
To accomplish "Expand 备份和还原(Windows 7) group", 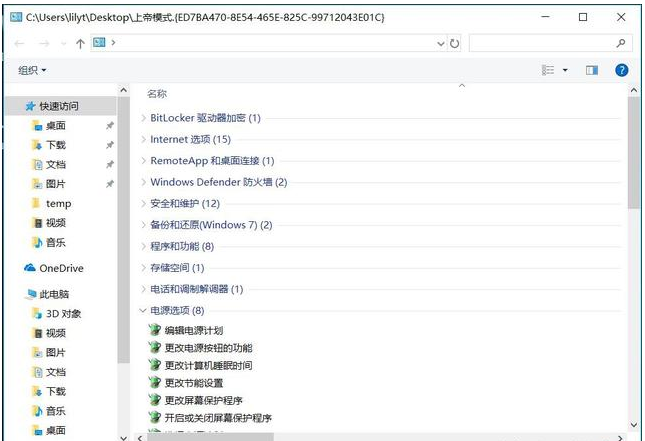I will pyautogui.click(x=143, y=225).
